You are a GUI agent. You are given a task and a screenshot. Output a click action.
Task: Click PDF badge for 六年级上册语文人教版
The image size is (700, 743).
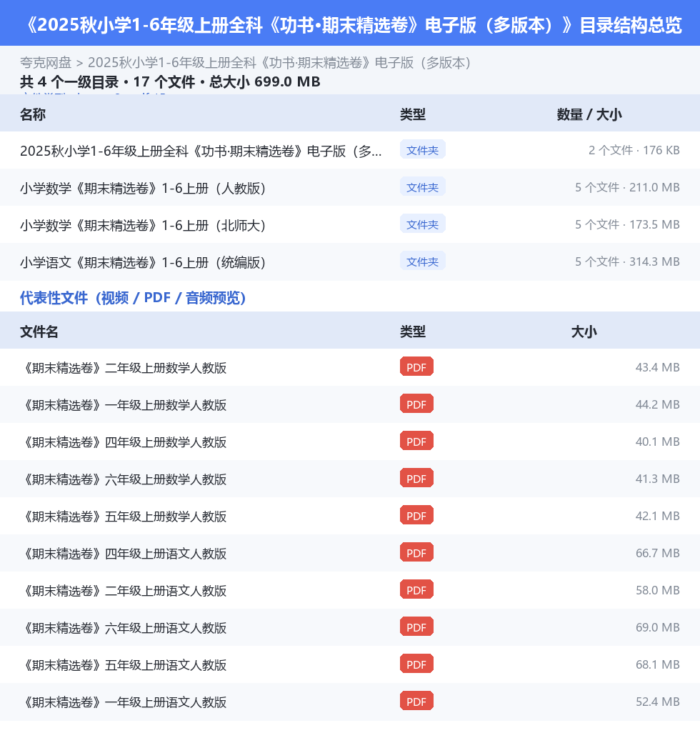tap(416, 627)
